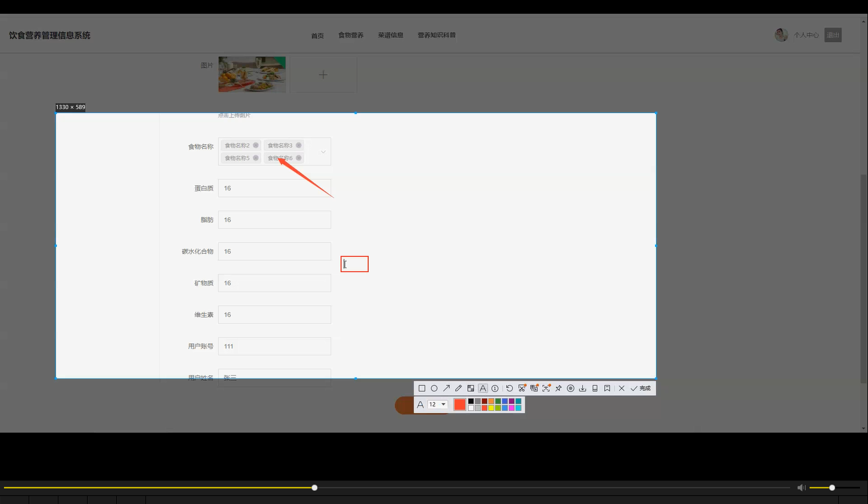This screenshot has width=868, height=504.
Task: Select the ellipse annotation tool
Action: click(x=434, y=388)
